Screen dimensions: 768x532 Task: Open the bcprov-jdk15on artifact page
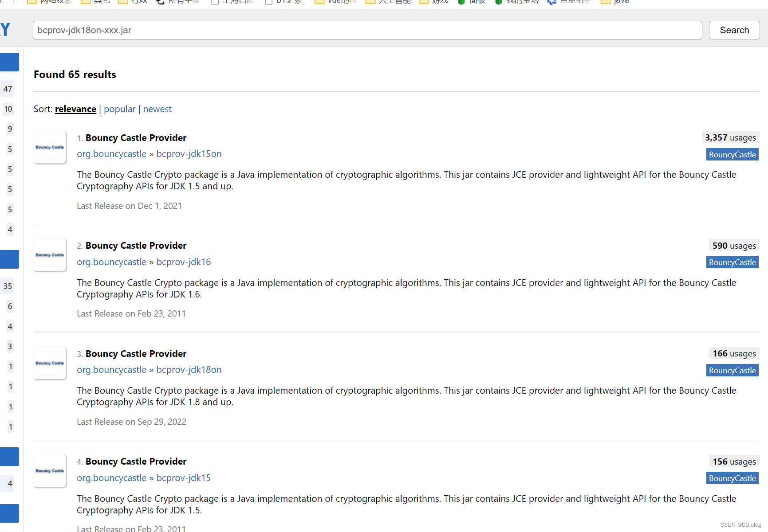(x=189, y=154)
